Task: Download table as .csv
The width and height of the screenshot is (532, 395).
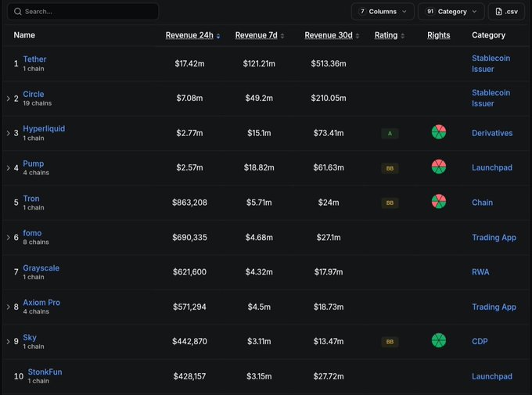Action: click(x=506, y=12)
